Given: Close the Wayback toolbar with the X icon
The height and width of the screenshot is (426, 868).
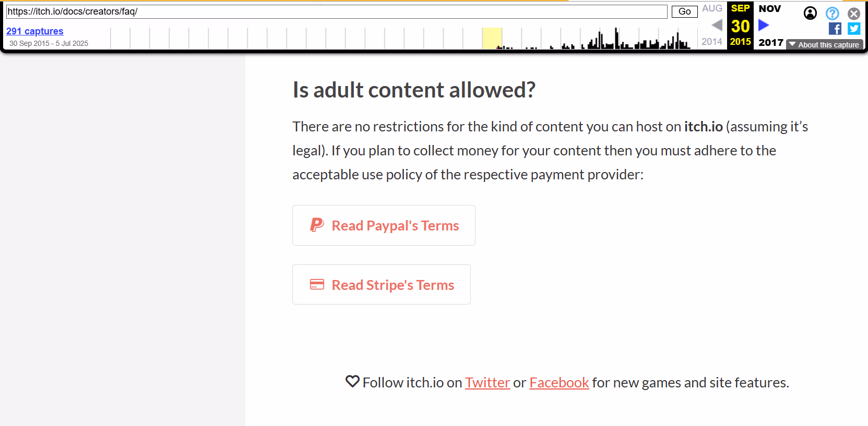Looking at the screenshot, I should [x=854, y=14].
